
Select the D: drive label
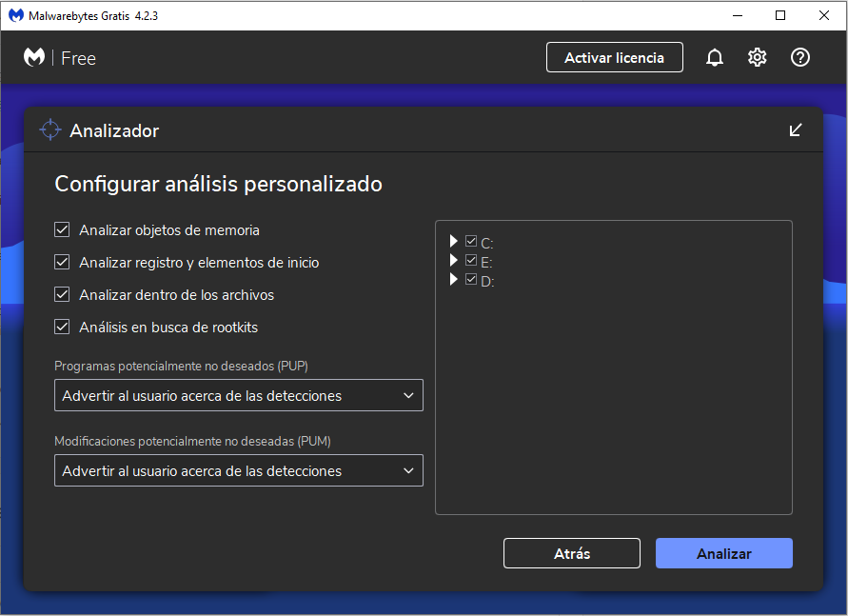point(487,281)
